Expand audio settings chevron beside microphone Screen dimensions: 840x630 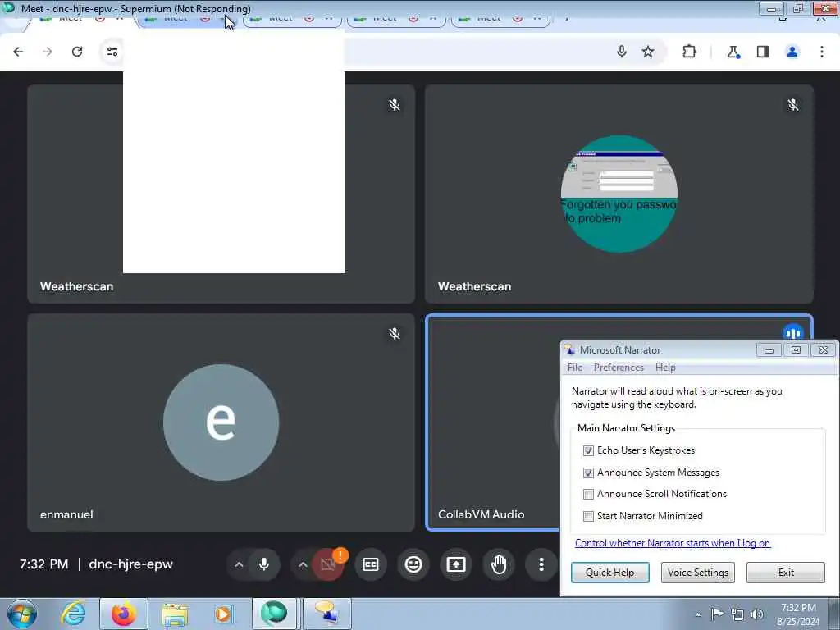pos(239,564)
